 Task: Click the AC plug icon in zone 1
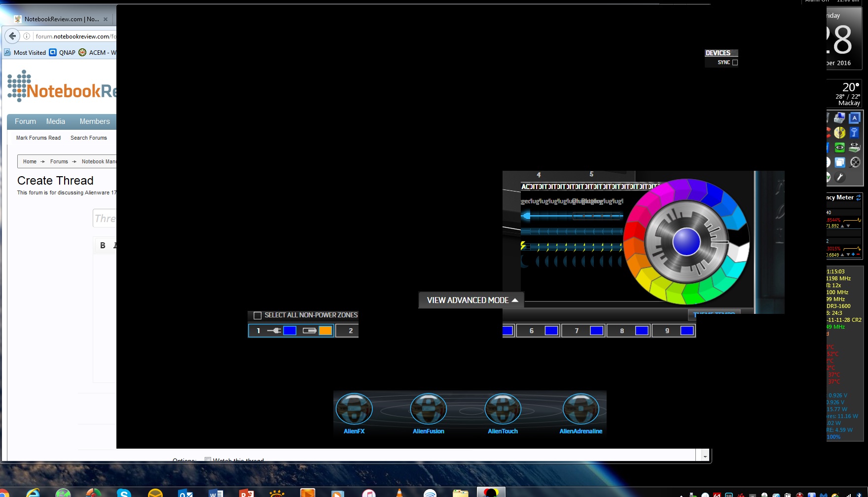pyautogui.click(x=274, y=331)
